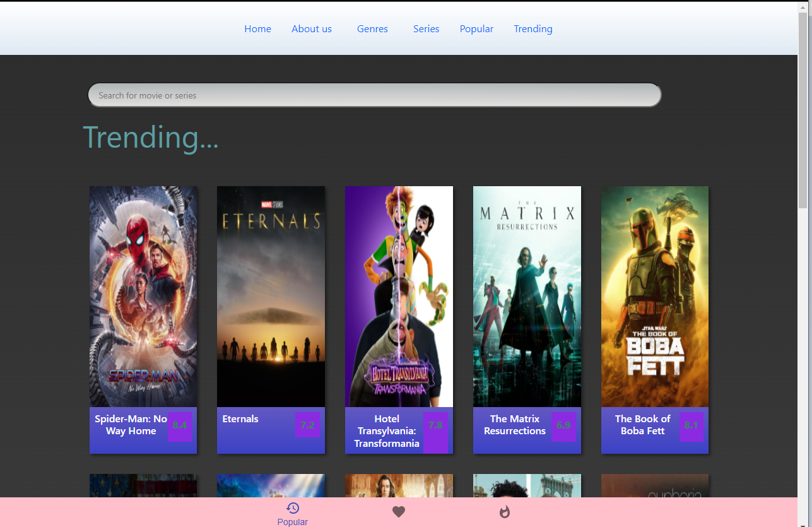Click the 8.4 rating badge on Spider-Man
The height and width of the screenshot is (527, 812).
[179, 425]
